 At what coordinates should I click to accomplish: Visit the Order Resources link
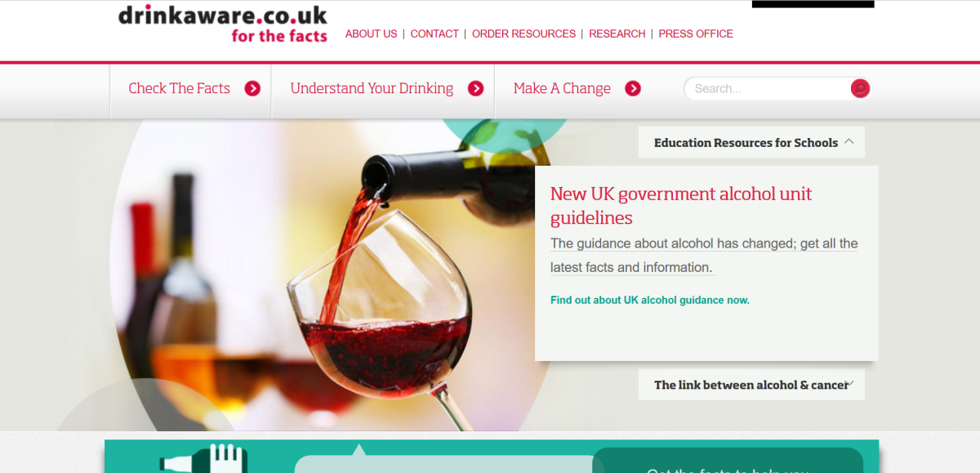523,33
